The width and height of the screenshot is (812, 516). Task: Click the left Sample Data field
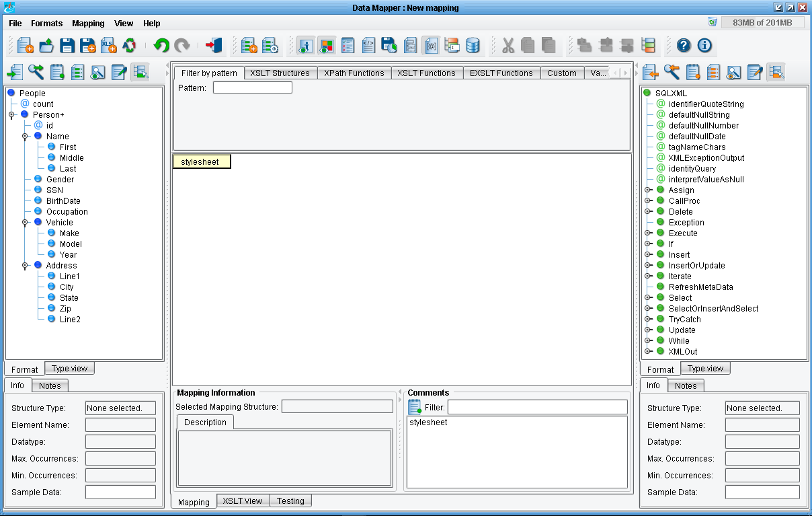tap(120, 492)
